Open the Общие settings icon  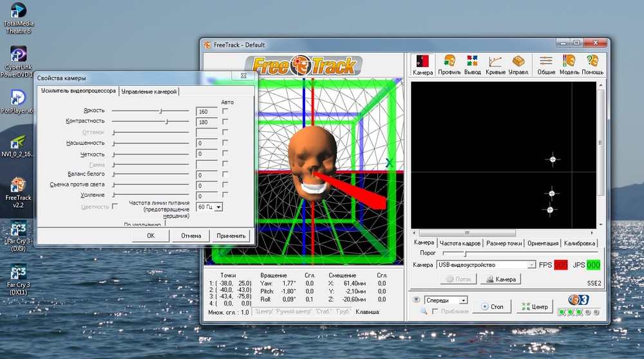coord(546,65)
